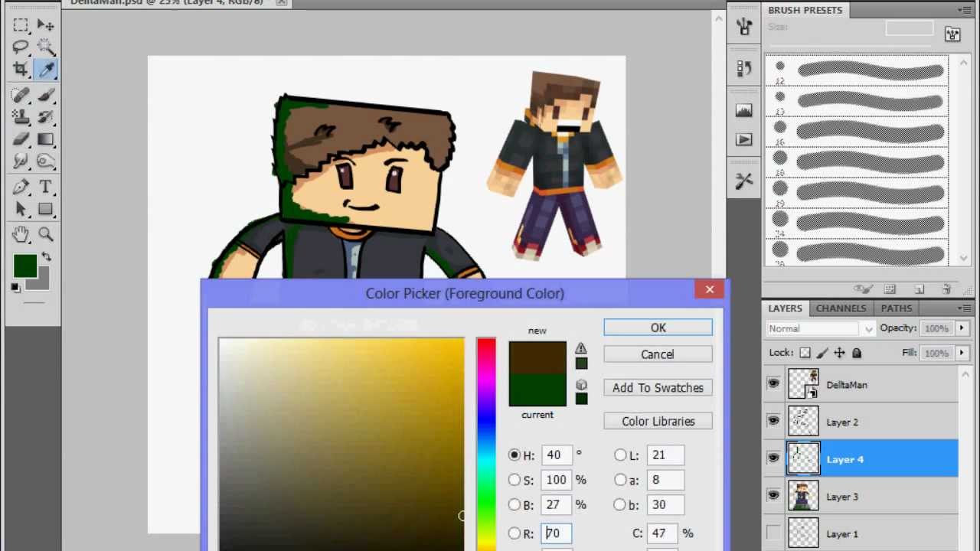The width and height of the screenshot is (980, 551).
Task: Select the L lightness radio button
Action: [620, 455]
